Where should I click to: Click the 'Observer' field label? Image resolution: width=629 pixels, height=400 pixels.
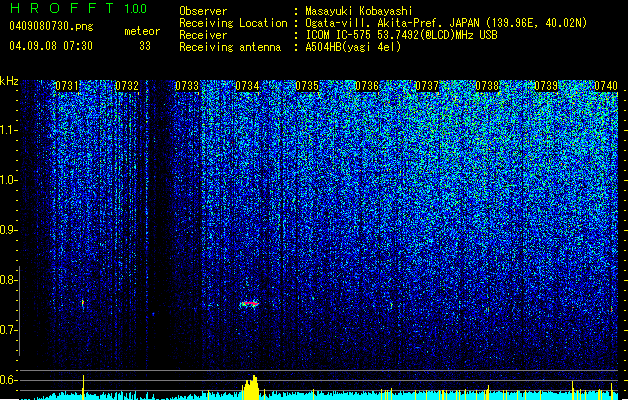[x=203, y=11]
